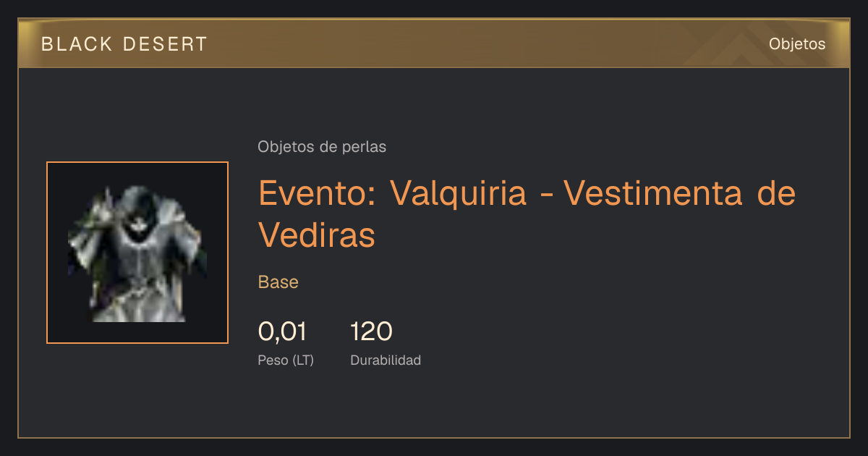Select the word Vediras in title
Image resolution: width=868 pixels, height=456 pixels.
click(x=317, y=234)
